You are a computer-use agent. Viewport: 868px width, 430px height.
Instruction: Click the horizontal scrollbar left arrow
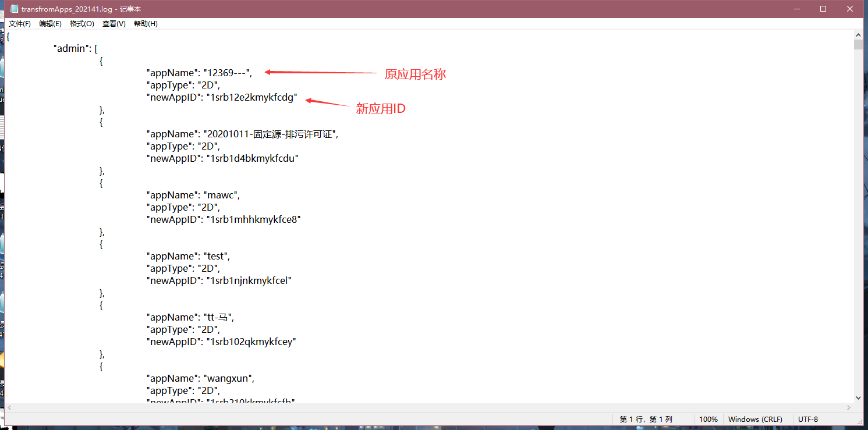(x=10, y=408)
